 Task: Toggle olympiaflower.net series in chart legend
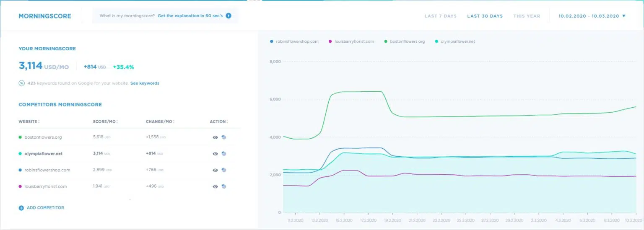coord(455,41)
